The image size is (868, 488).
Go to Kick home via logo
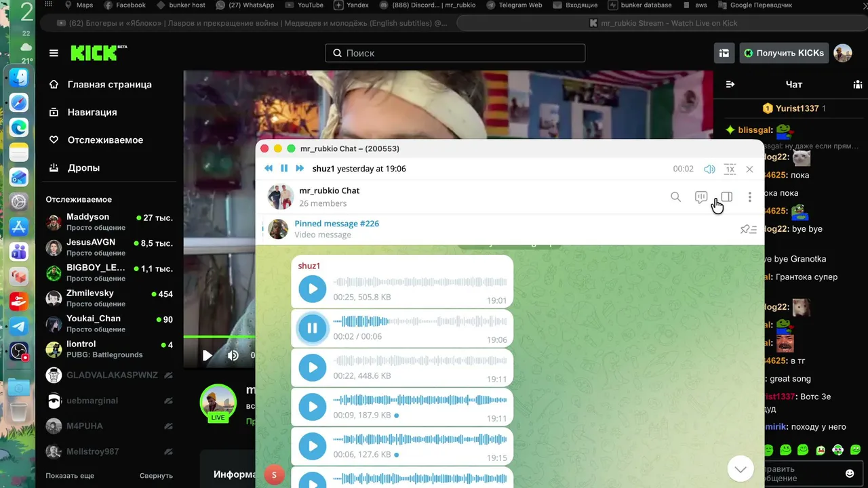click(99, 53)
